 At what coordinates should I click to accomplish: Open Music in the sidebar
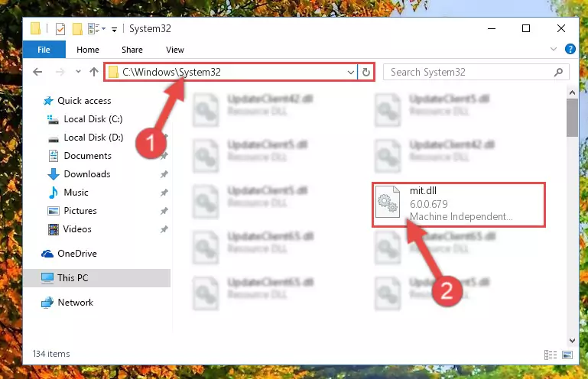pyautogui.click(x=76, y=193)
